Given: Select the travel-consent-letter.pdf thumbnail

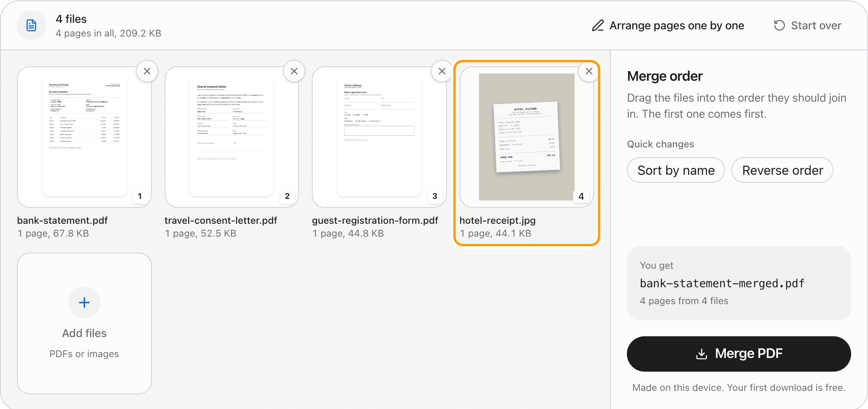Looking at the screenshot, I should [232, 137].
